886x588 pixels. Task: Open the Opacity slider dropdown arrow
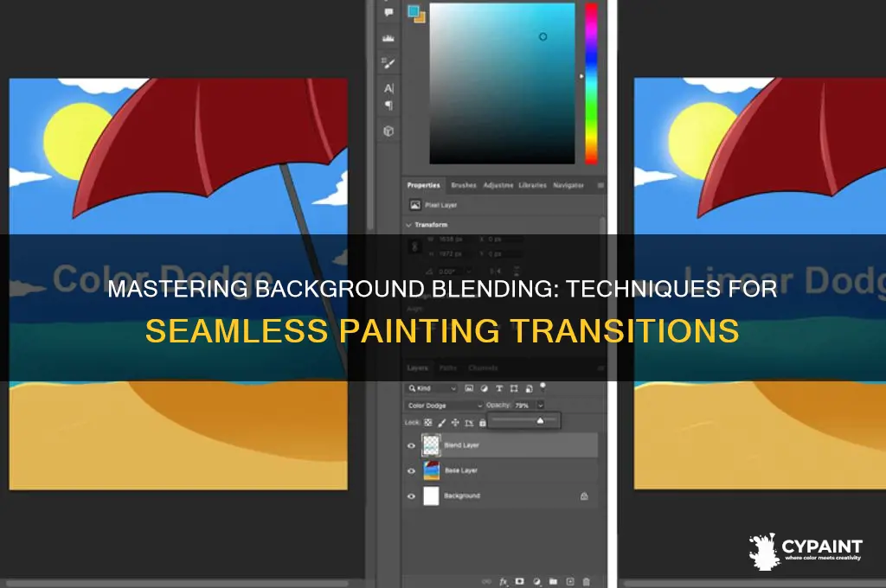pyautogui.click(x=540, y=406)
